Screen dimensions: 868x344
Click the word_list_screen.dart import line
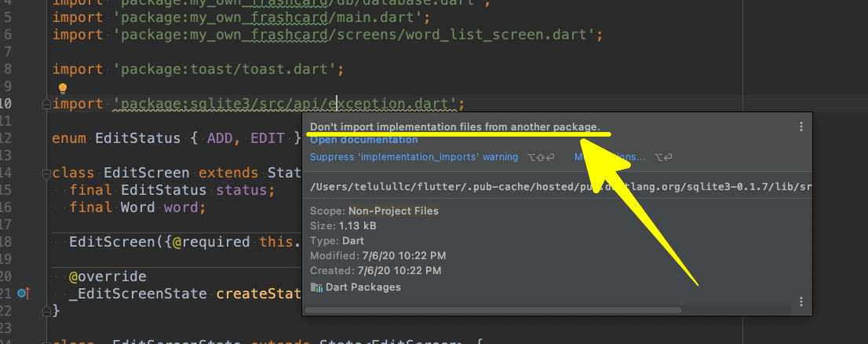(327, 35)
